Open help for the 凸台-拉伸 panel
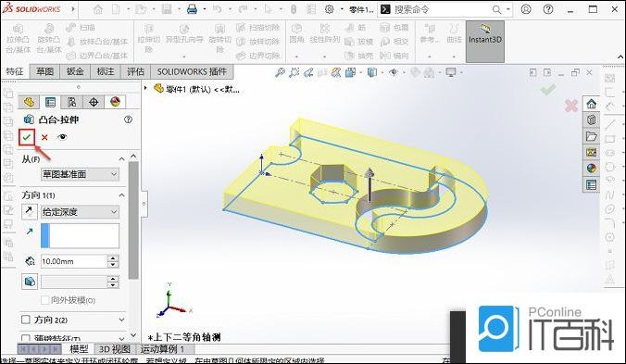 128,119
